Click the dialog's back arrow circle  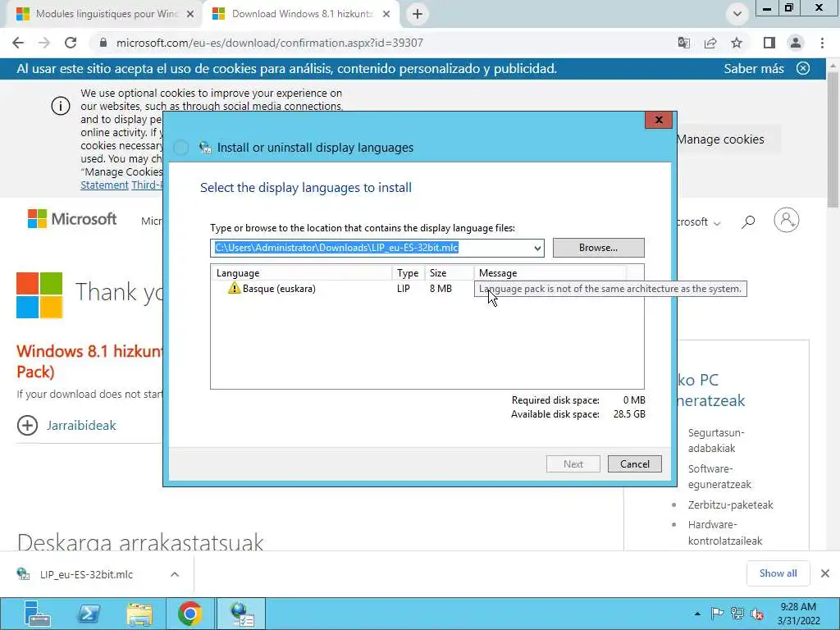pyautogui.click(x=181, y=148)
